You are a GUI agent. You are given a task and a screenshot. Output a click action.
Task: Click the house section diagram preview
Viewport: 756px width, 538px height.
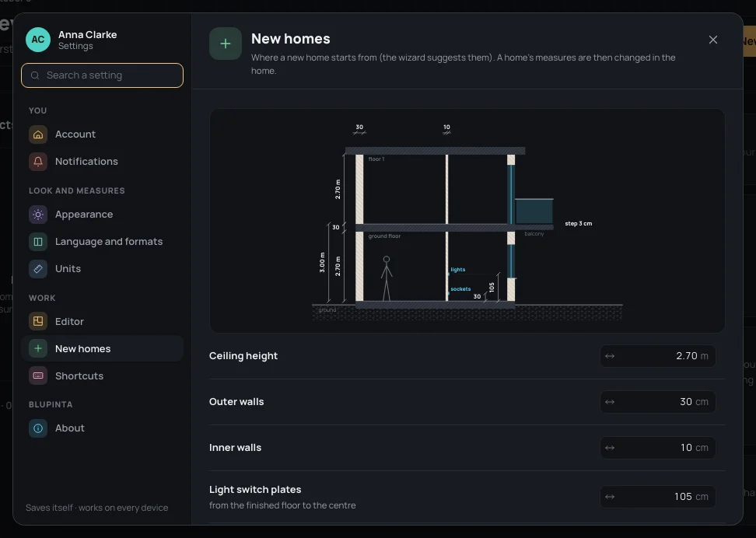[x=467, y=221]
